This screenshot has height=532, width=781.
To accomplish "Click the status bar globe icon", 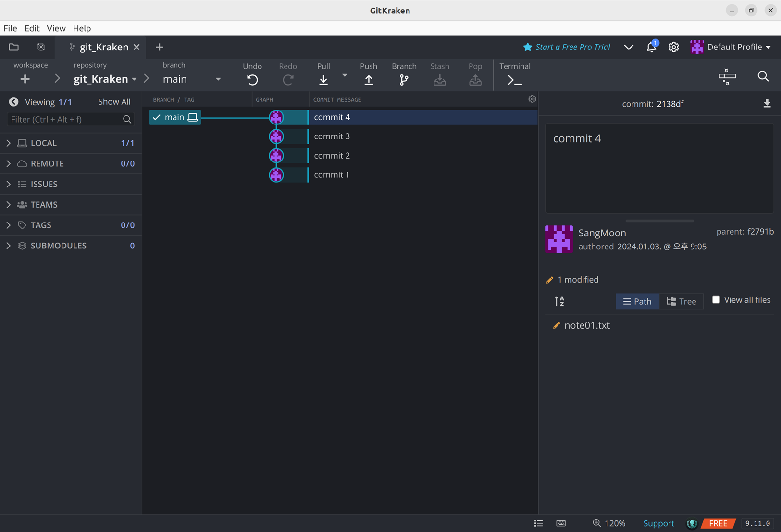I will pos(692,523).
